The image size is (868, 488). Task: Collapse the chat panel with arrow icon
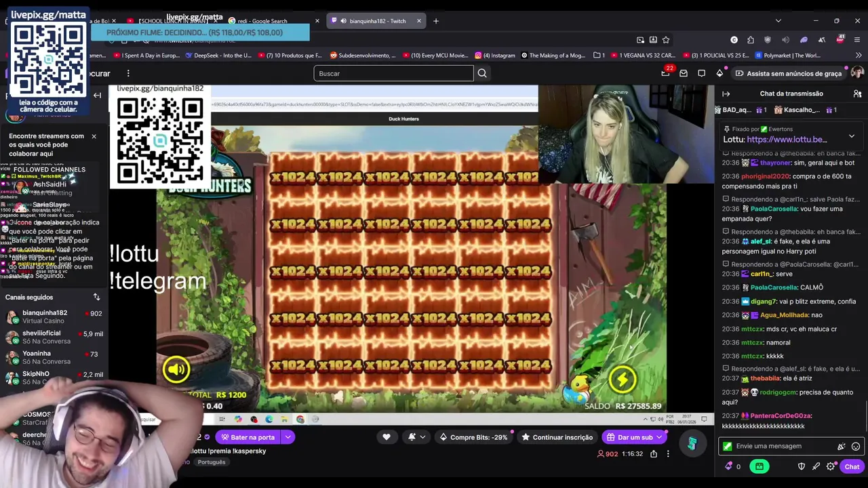tap(726, 94)
